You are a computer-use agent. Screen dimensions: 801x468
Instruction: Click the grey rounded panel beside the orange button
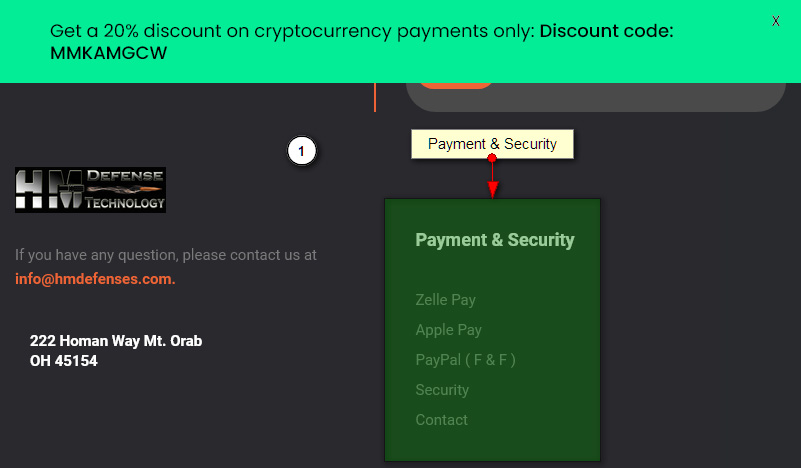point(639,97)
